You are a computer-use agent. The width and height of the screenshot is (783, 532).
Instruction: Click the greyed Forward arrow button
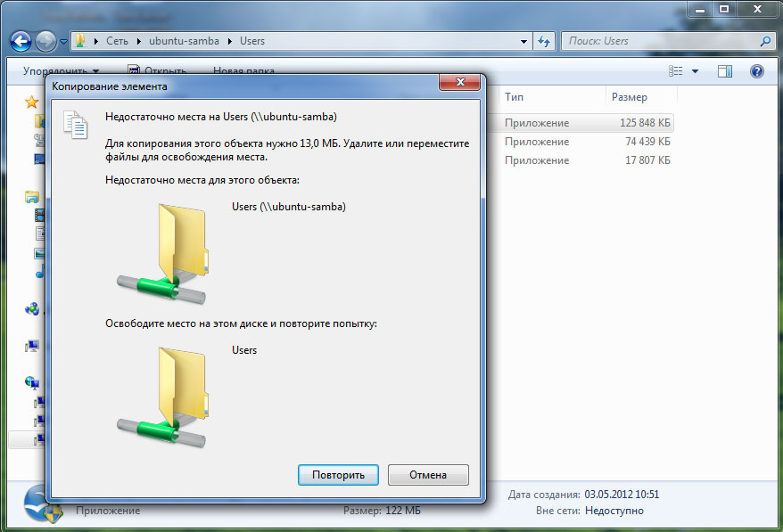tap(46, 41)
